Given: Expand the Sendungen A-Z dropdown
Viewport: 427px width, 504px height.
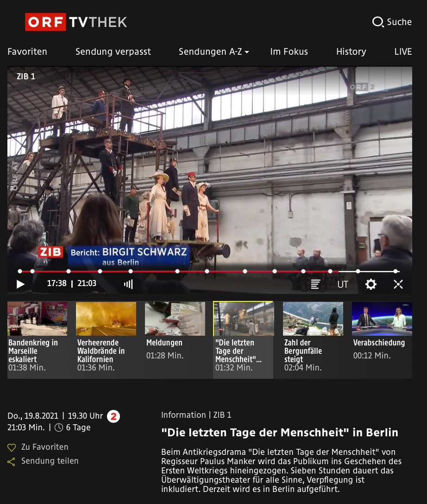Looking at the screenshot, I should [213, 51].
